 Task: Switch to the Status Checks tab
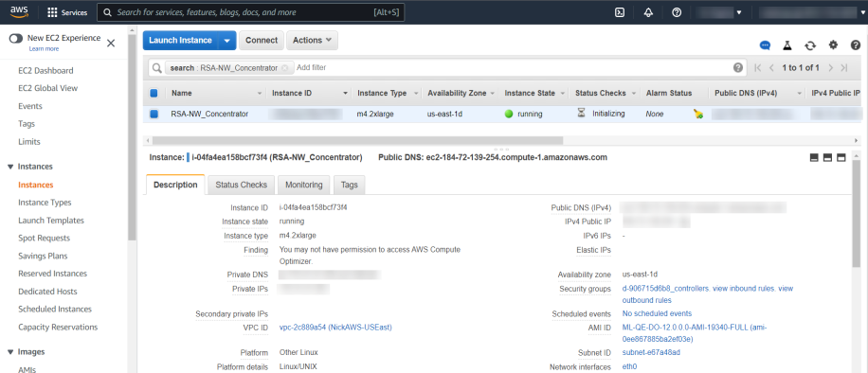point(242,185)
